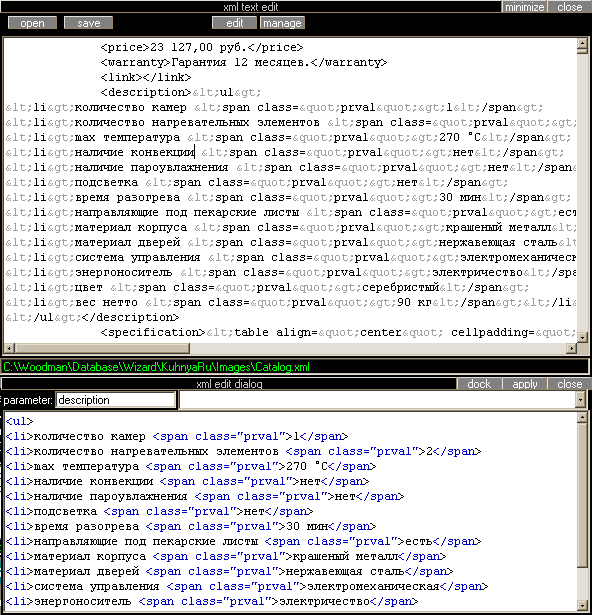The width and height of the screenshot is (592, 615).
Task: Click 'количество камер' line in lower editor
Action: click(177, 437)
